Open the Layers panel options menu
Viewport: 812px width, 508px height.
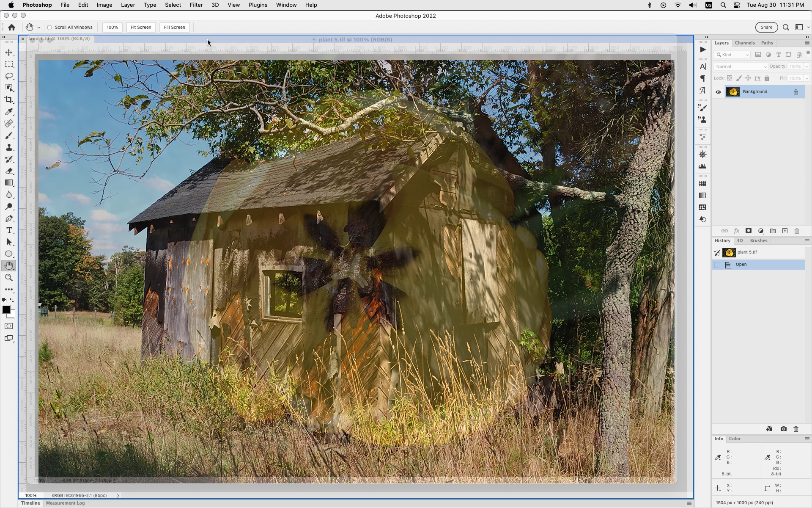(807, 43)
